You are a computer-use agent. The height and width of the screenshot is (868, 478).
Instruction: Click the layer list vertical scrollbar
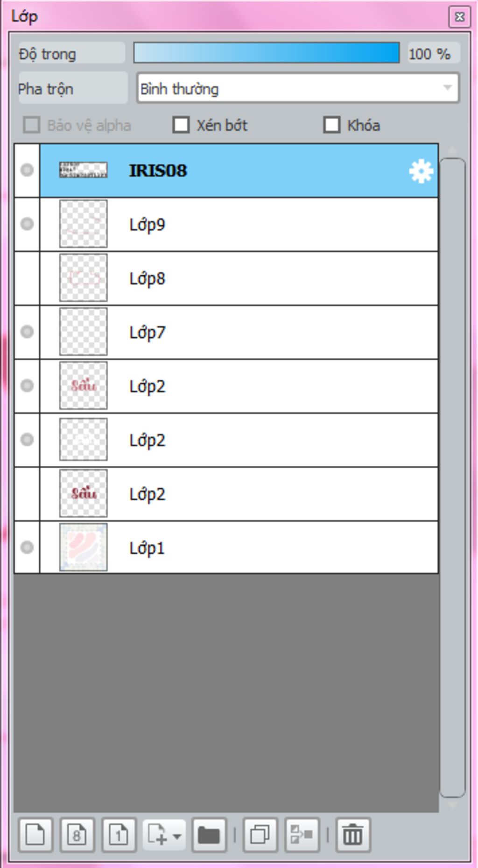[452, 477]
